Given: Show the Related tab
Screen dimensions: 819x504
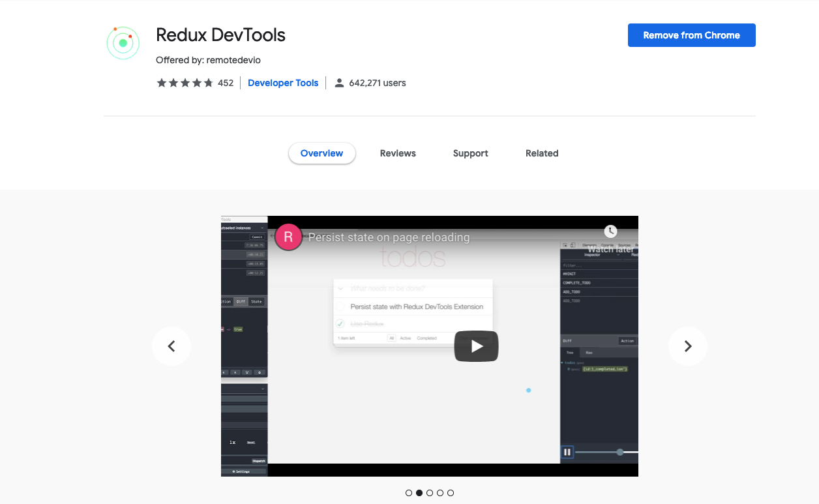Looking at the screenshot, I should pos(542,153).
